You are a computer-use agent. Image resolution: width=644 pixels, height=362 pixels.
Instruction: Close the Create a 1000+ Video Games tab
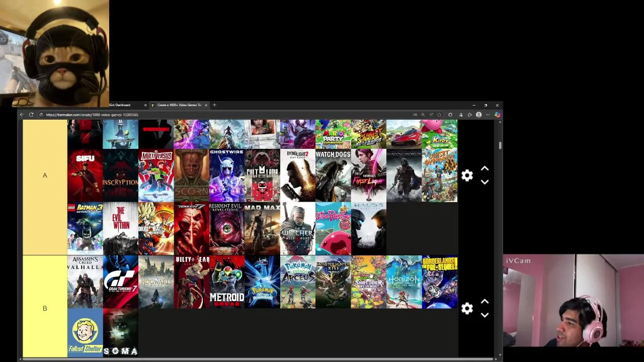(x=206, y=105)
